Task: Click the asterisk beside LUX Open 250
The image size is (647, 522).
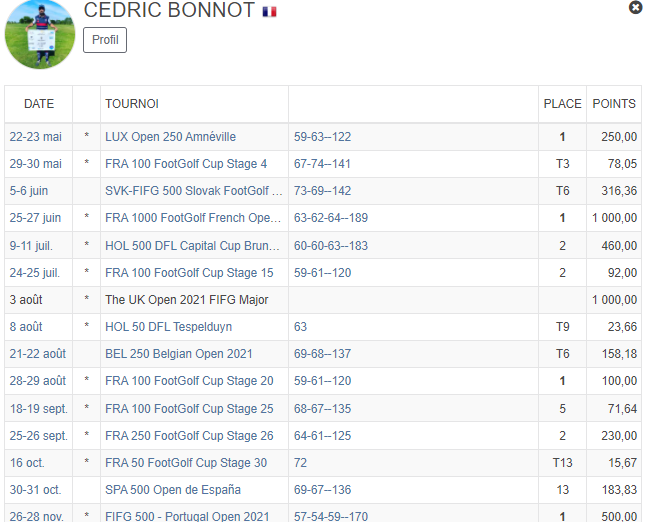Action: (x=87, y=136)
